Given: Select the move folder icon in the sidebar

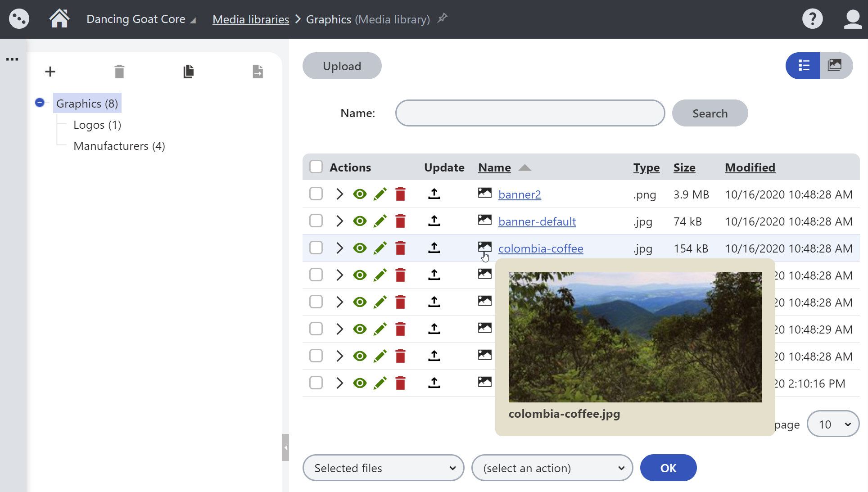Looking at the screenshot, I should pos(258,71).
